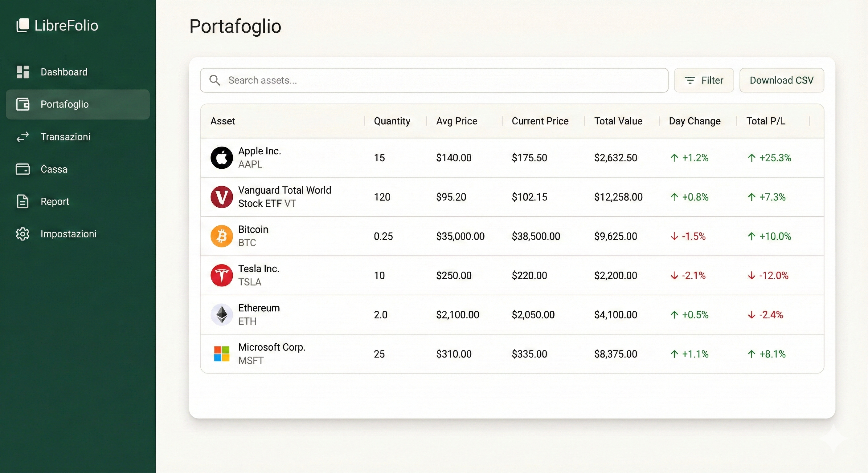Viewport: 868px width, 473px height.
Task: Sort by the Total Value column header
Action: pos(618,121)
